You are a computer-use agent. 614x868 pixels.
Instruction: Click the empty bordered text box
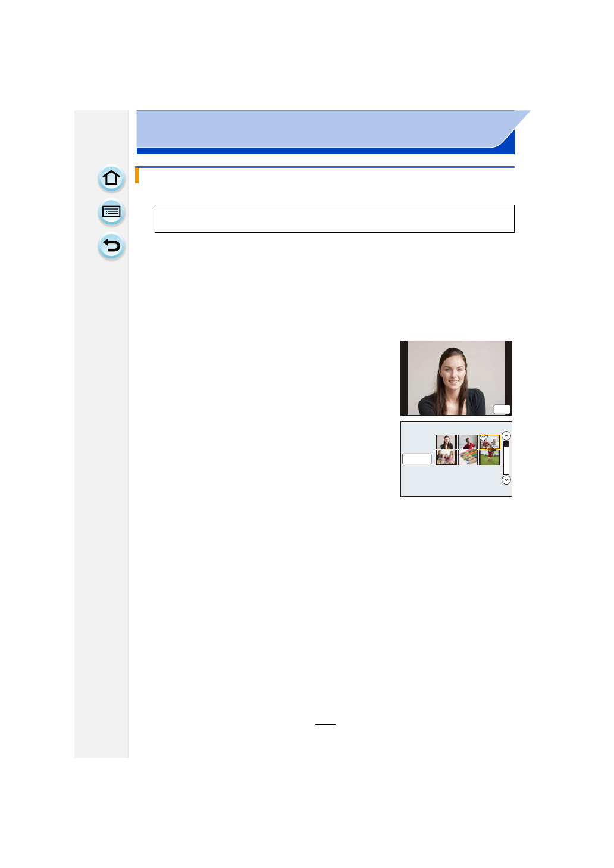pos(334,218)
